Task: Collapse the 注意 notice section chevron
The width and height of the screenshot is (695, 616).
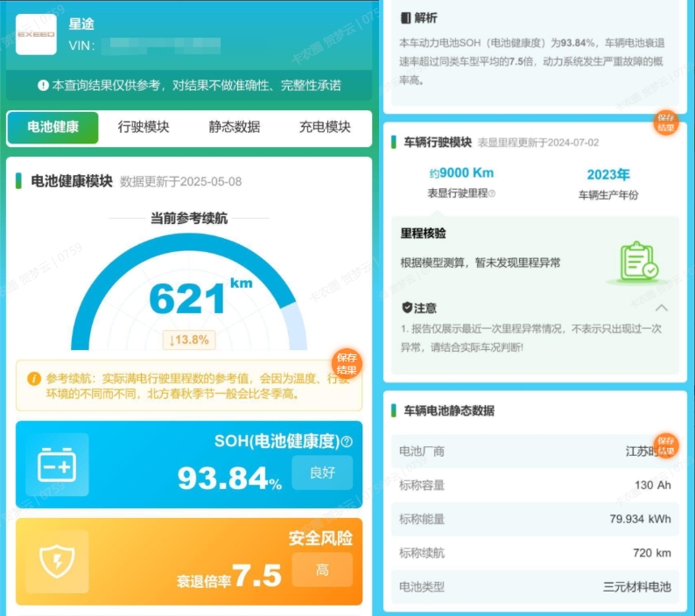Action: point(662,307)
